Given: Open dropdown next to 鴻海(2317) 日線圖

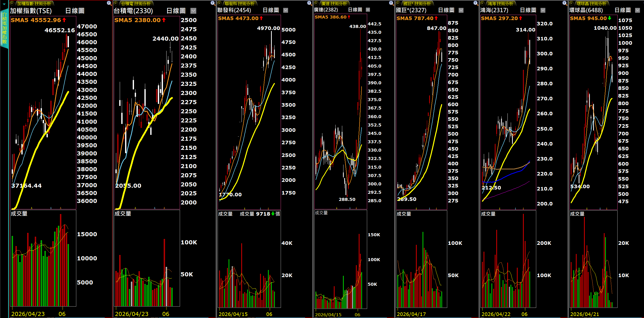Looking at the screenshot, I should pos(543,10).
